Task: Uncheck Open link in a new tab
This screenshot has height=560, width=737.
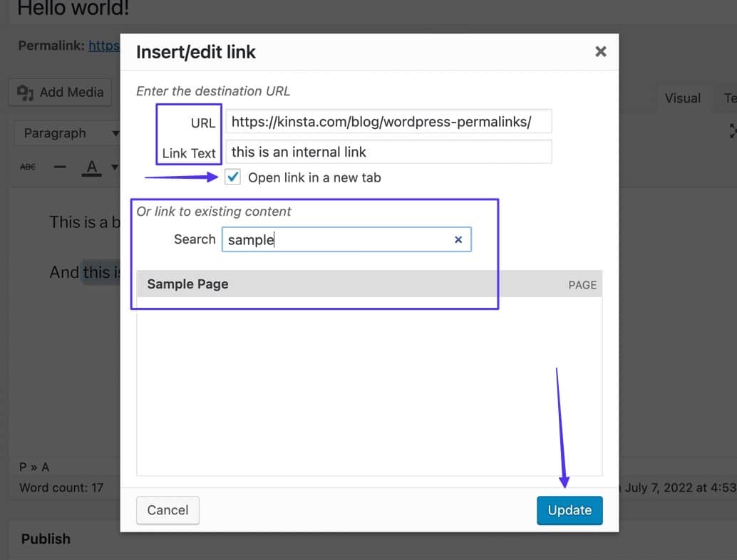Action: tap(232, 177)
